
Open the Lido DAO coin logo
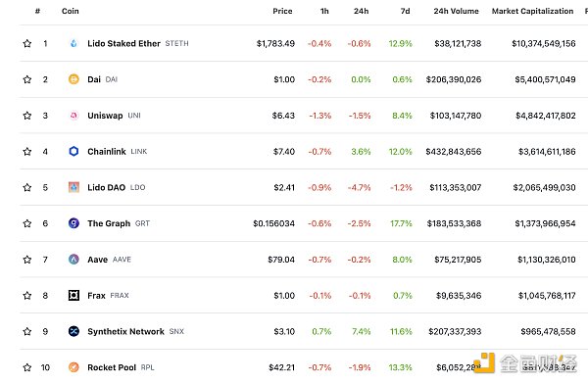pos(73,187)
